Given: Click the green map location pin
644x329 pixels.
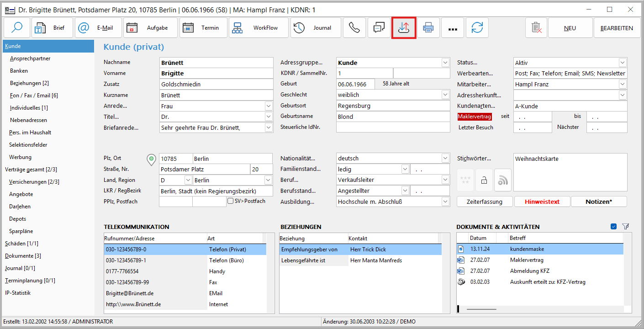Looking at the screenshot, I should pyautogui.click(x=151, y=159).
